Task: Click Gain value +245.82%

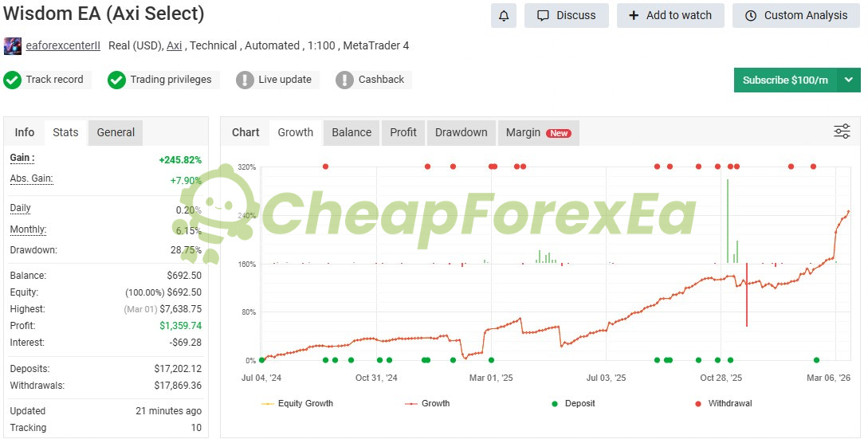Action: click(x=180, y=160)
